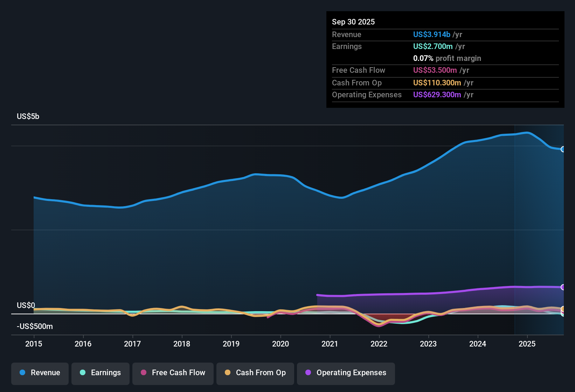Click the pink Free Cash Flow legend dot

143,373
